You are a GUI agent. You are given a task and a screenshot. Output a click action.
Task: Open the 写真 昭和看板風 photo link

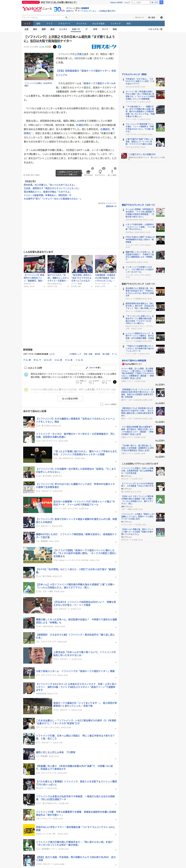click(x=86, y=73)
